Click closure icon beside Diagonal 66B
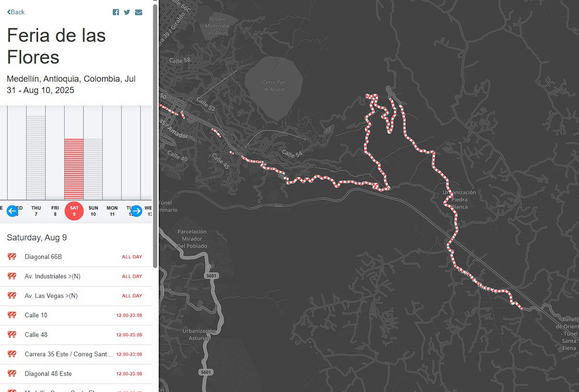The width and height of the screenshot is (579, 392). [x=12, y=257]
